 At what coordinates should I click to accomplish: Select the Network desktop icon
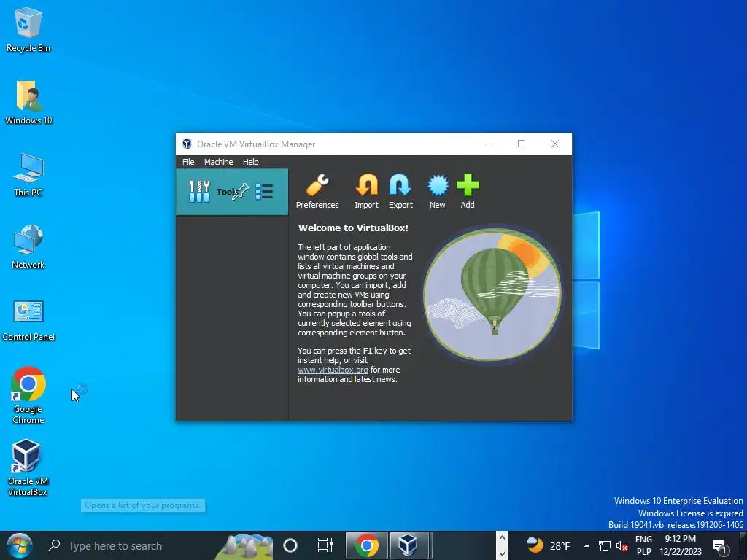28,247
